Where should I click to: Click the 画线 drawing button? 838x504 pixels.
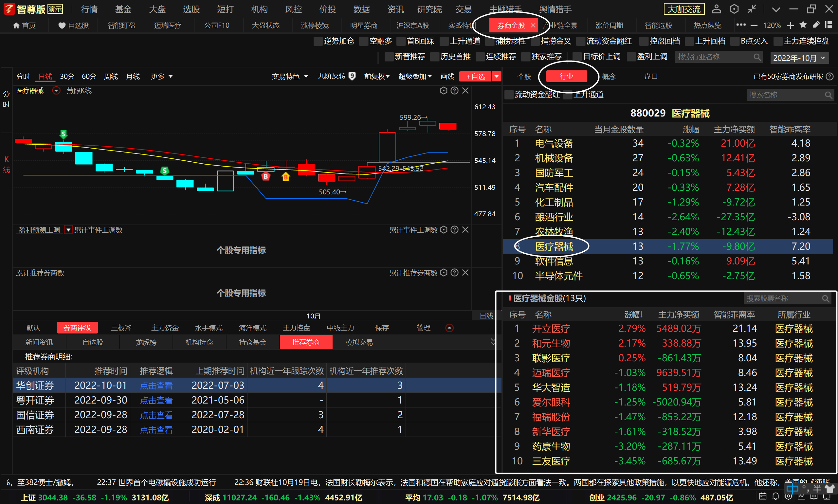(447, 76)
